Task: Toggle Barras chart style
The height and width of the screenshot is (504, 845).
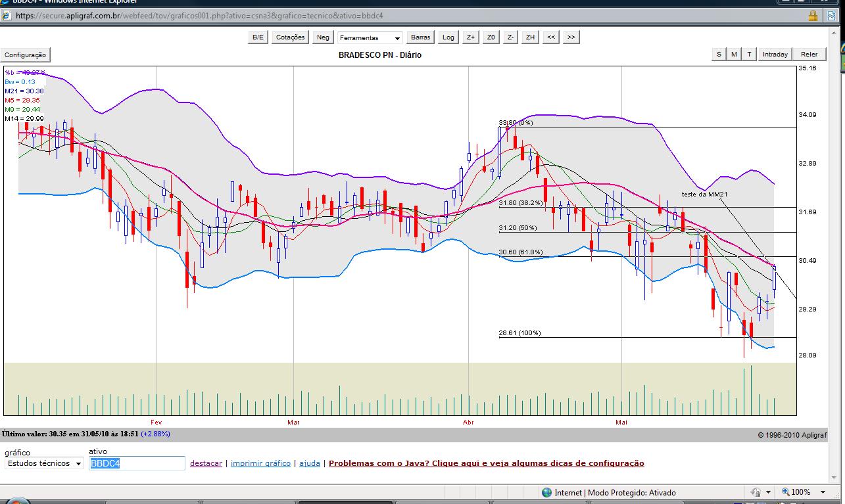Action: (420, 37)
